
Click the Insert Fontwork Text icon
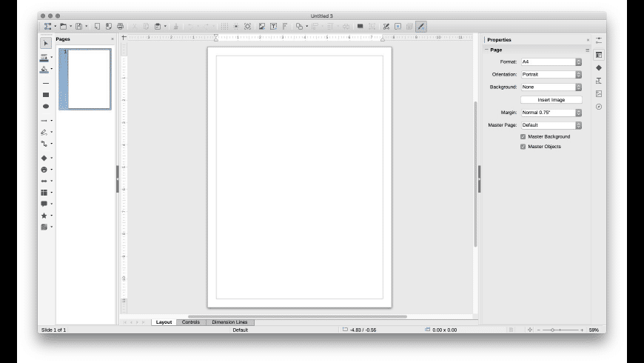[285, 27]
